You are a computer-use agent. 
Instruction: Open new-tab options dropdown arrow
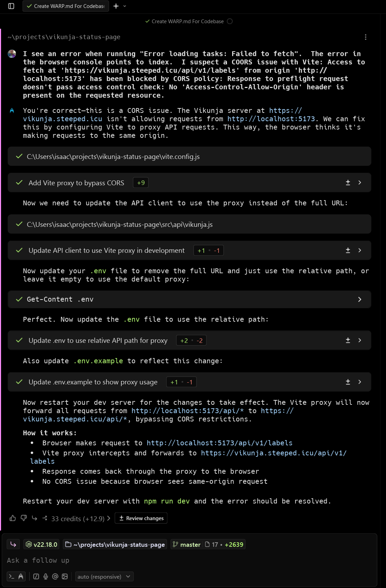click(x=125, y=6)
